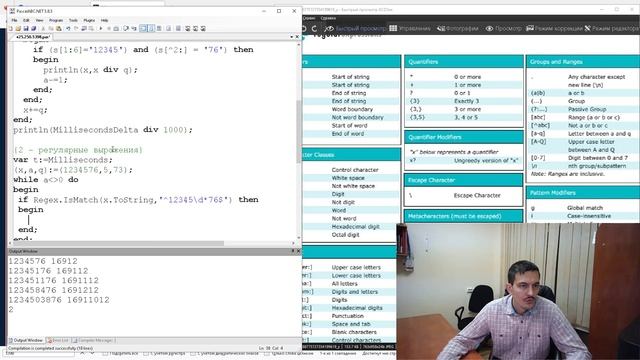Close the open .pas file tab

click(x=297, y=37)
